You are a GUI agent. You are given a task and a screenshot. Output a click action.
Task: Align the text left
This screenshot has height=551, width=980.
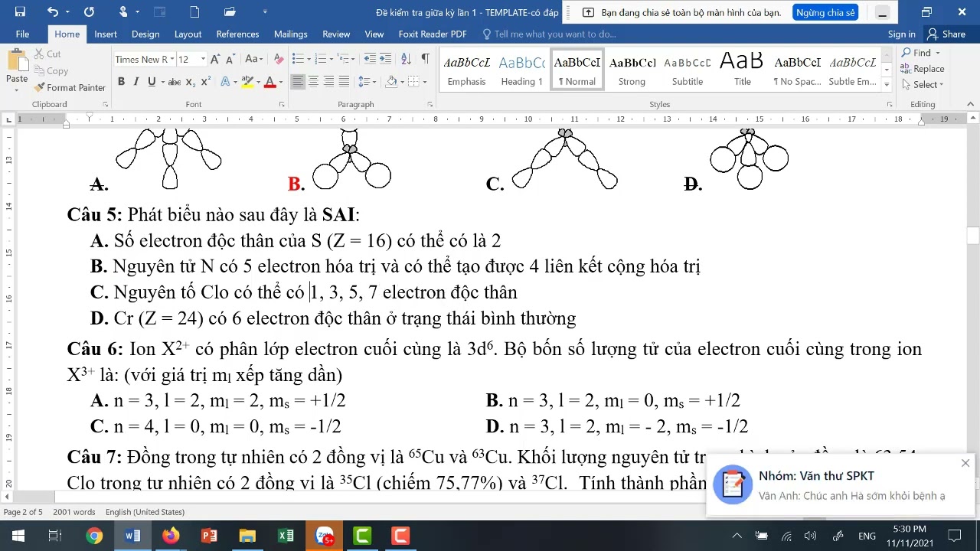click(298, 82)
